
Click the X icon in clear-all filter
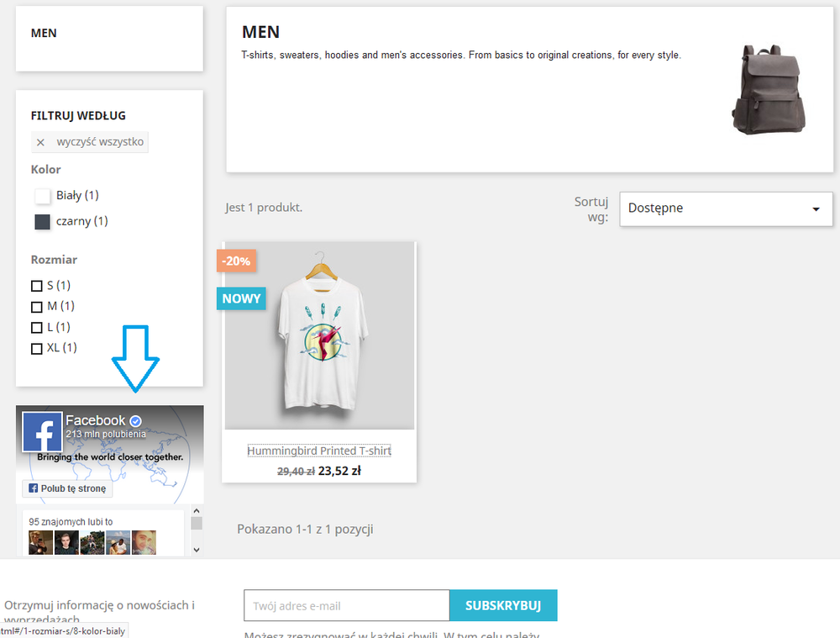pos(40,143)
